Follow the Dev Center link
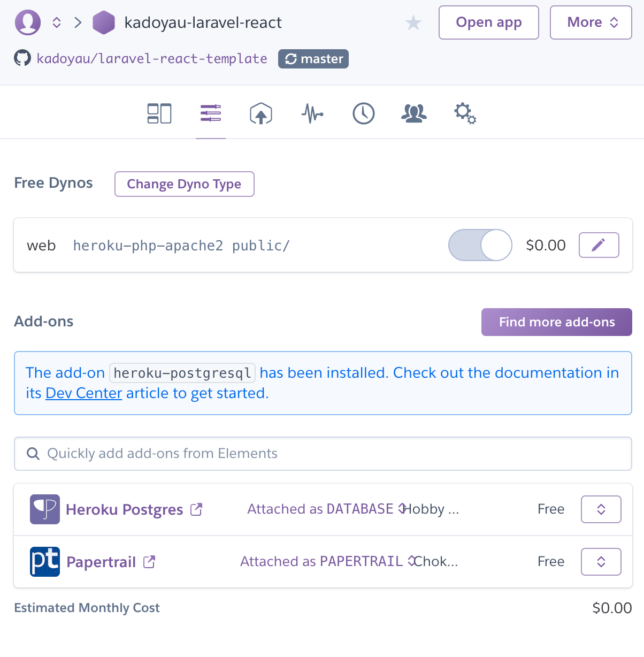The height and width of the screenshot is (657, 644). tap(84, 393)
